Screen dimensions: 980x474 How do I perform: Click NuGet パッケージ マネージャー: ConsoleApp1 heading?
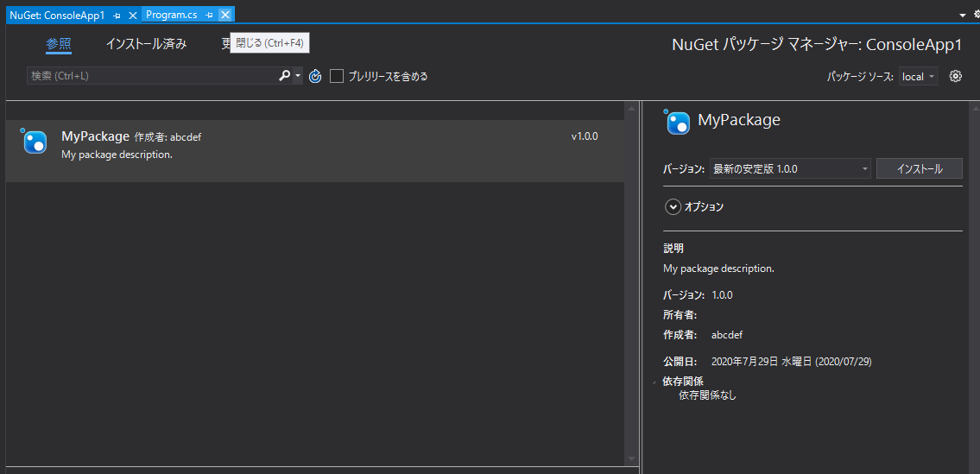tap(816, 44)
